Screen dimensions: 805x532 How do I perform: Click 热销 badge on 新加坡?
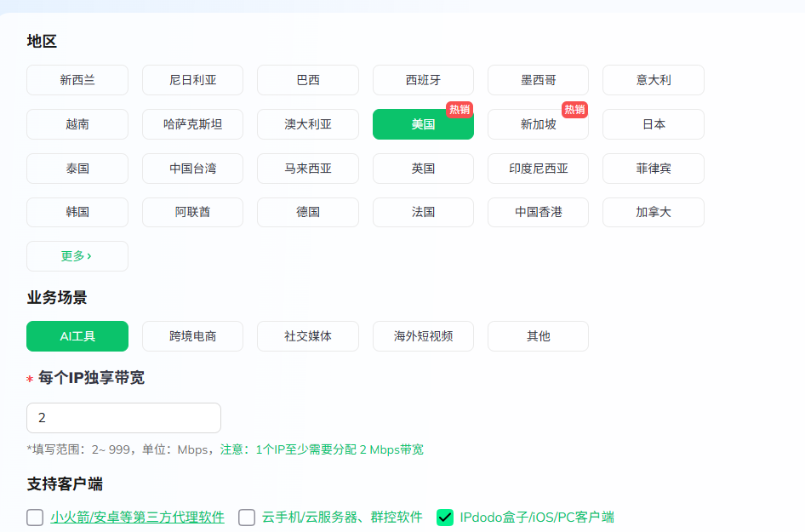[574, 110]
